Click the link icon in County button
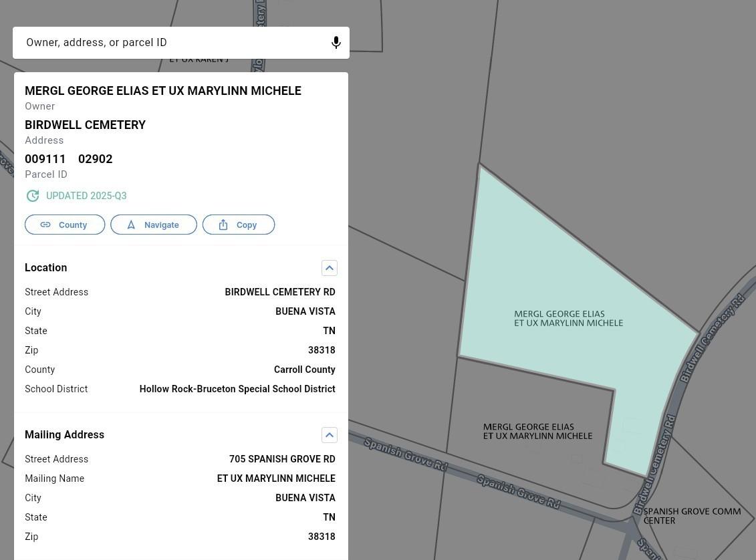This screenshot has height=560, width=756. click(45, 225)
